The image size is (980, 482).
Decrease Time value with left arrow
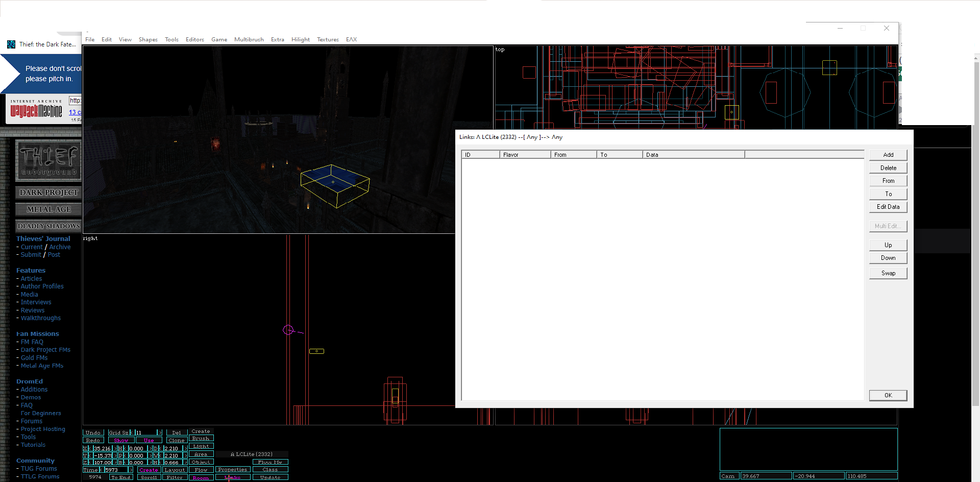[x=102, y=470]
